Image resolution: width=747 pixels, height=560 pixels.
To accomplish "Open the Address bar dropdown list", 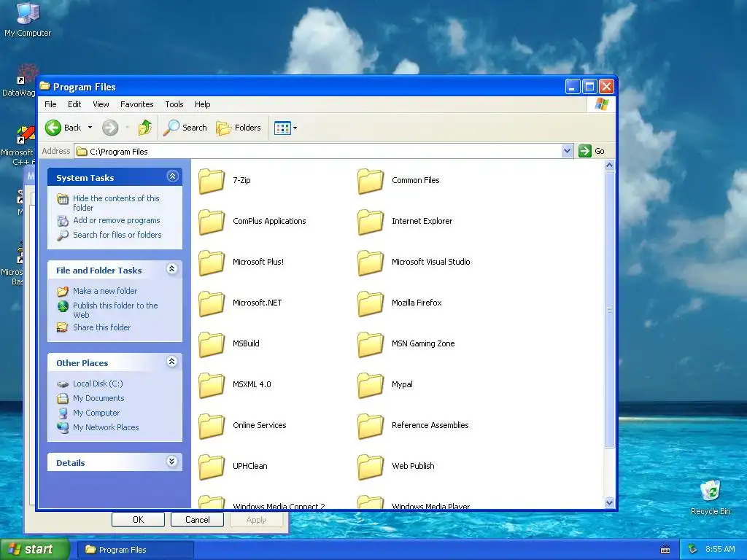I will (x=566, y=151).
